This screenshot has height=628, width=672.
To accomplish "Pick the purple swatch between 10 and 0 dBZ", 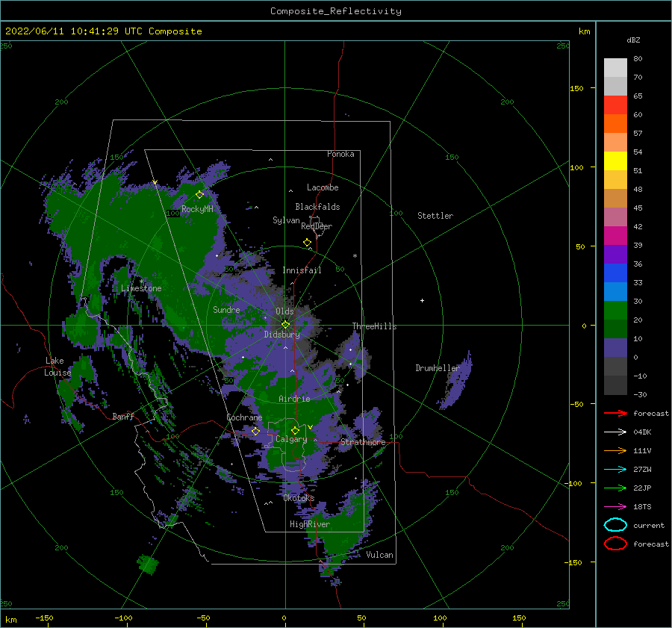I will point(615,347).
